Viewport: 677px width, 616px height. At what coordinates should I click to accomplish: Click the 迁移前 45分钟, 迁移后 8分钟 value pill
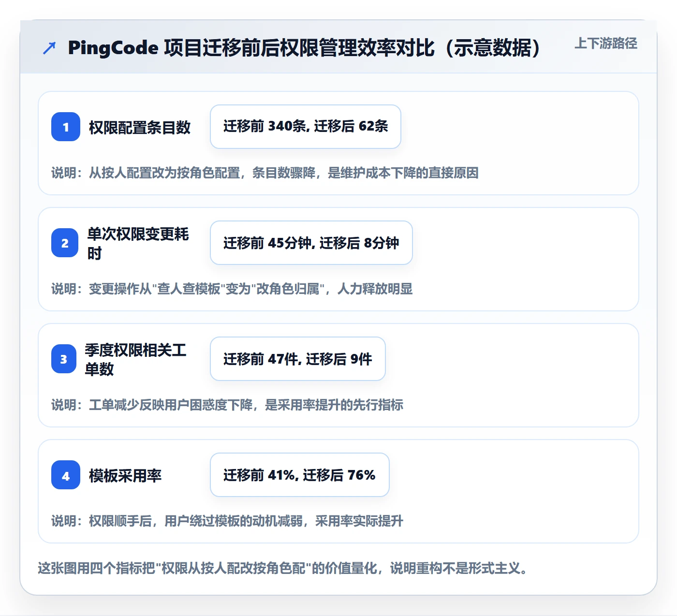pos(311,243)
